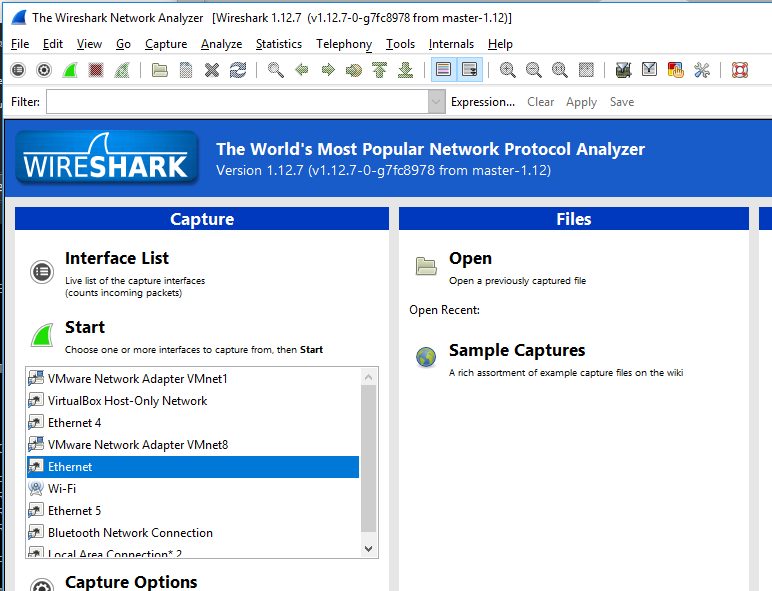Screen dimensions: 772x591
Task: Open preferences via wrench toolbar icon
Action: pyautogui.click(x=702, y=70)
